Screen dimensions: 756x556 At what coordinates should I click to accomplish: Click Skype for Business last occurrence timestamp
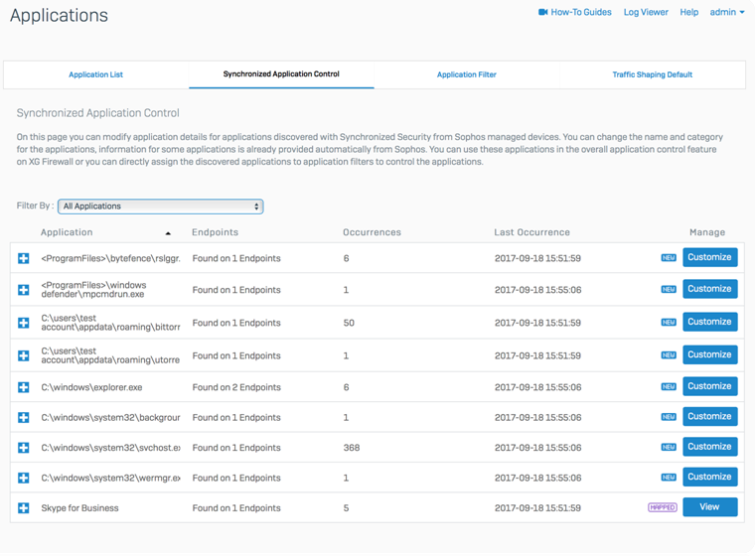tap(537, 507)
